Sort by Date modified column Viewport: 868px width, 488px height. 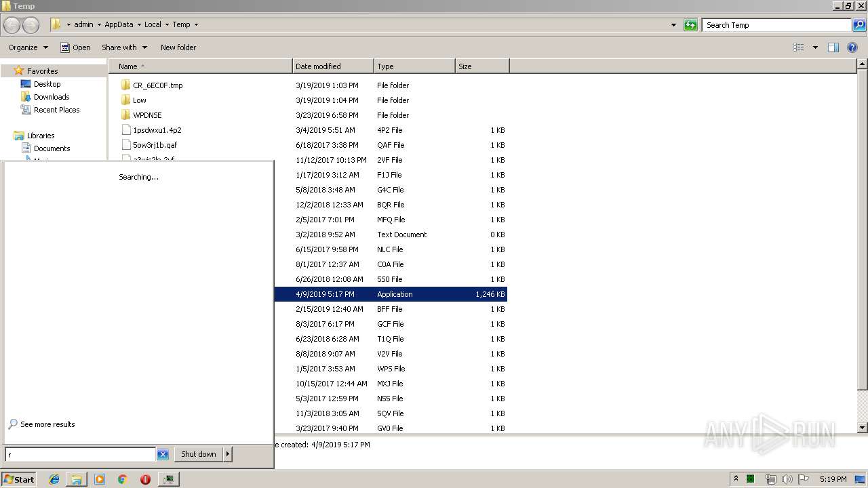coord(333,66)
